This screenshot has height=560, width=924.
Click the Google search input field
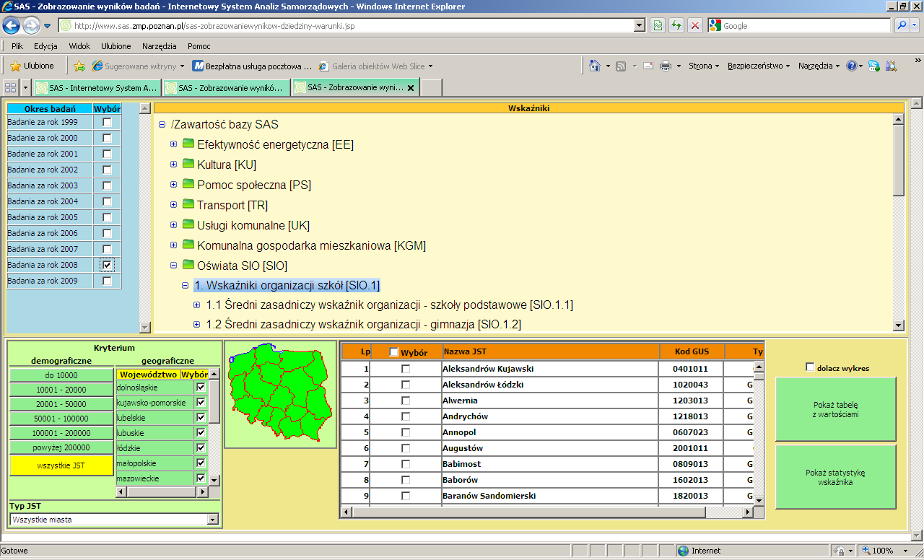799,26
